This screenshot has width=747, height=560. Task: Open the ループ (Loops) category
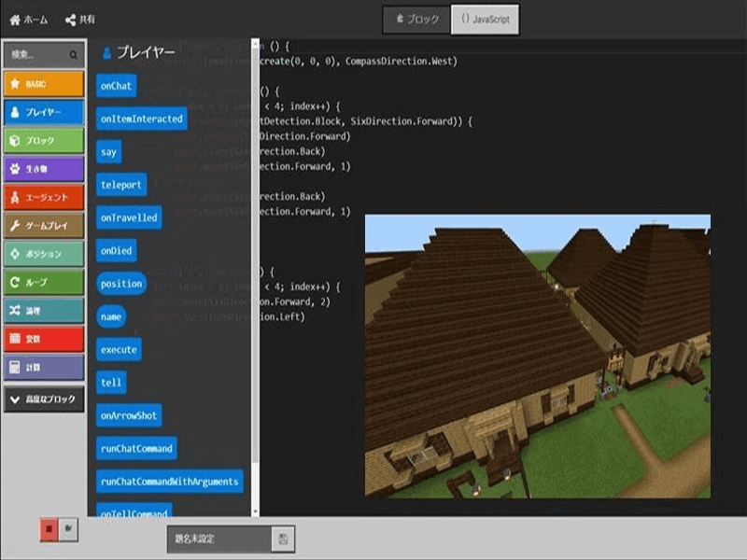pyautogui.click(x=43, y=282)
